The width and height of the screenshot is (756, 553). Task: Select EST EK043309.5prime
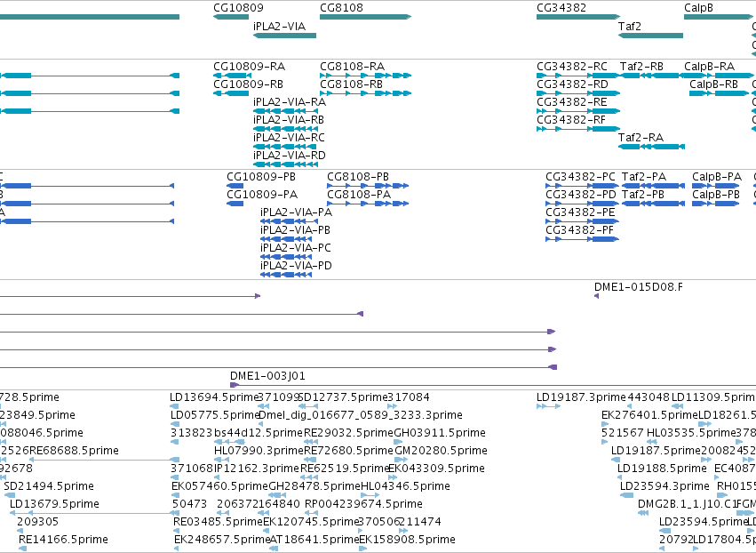click(436, 469)
